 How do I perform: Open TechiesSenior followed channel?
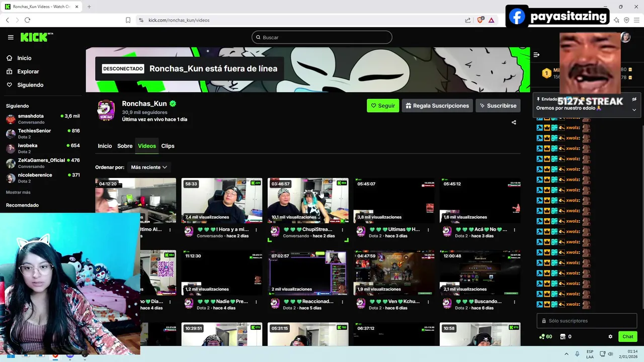point(43,134)
